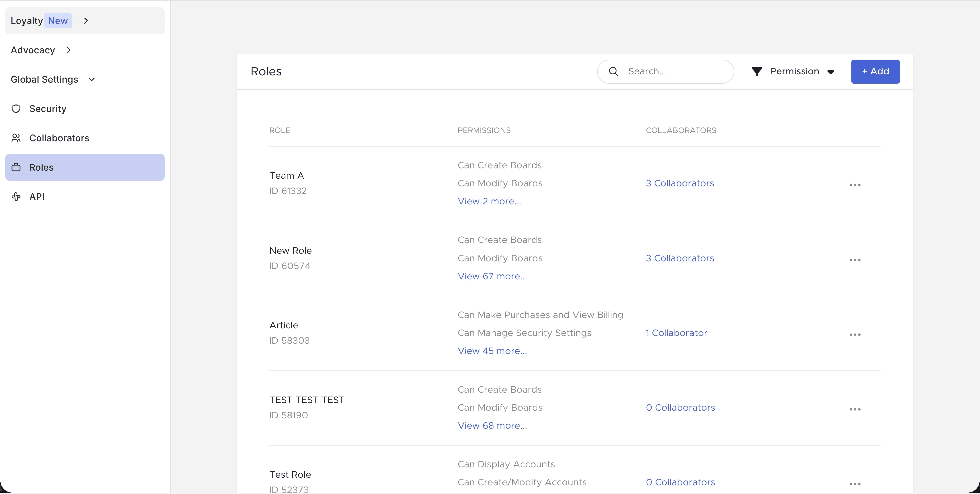Click the ROLE column header
This screenshot has height=494, width=980.
click(x=280, y=130)
